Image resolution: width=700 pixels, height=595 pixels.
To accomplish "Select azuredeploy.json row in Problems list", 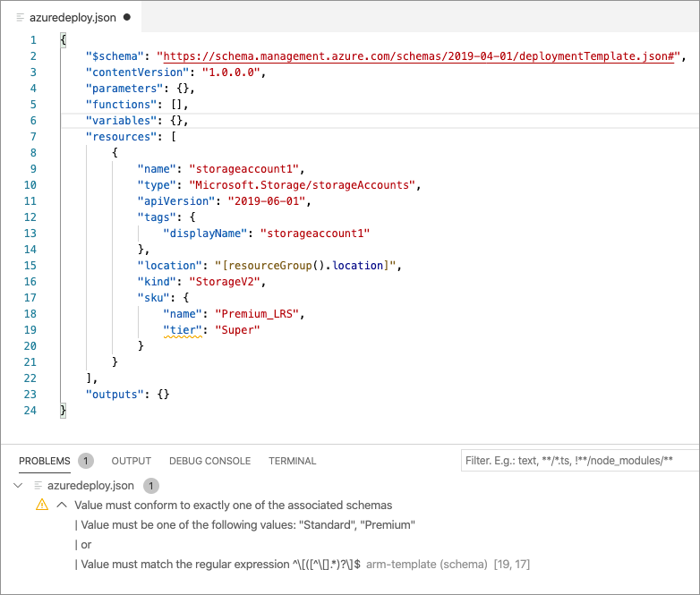I will pos(350,485).
